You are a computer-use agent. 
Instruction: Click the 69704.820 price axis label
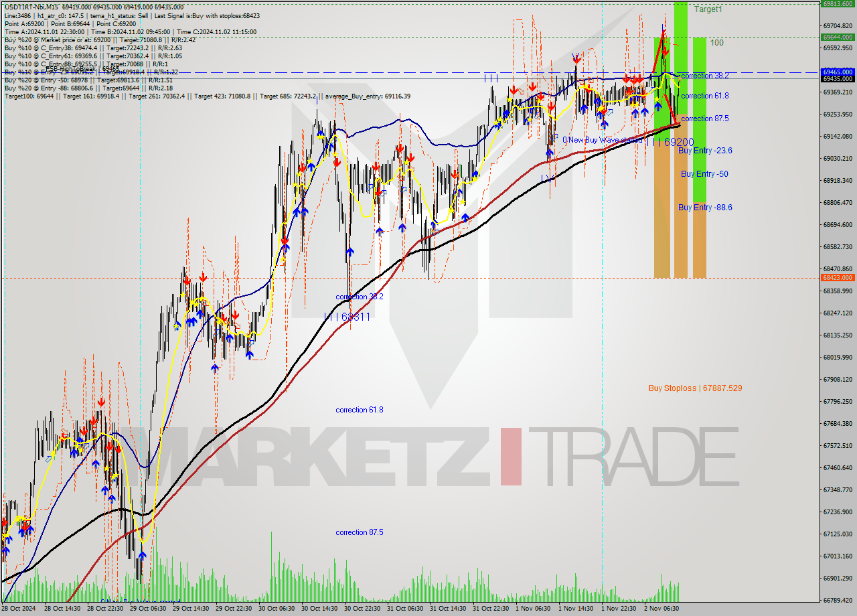point(838,25)
